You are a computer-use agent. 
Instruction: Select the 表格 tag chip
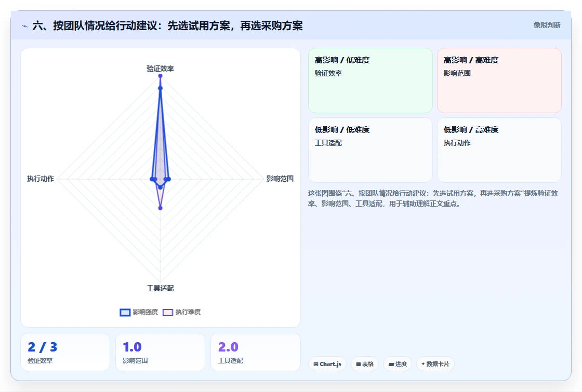[365, 364]
